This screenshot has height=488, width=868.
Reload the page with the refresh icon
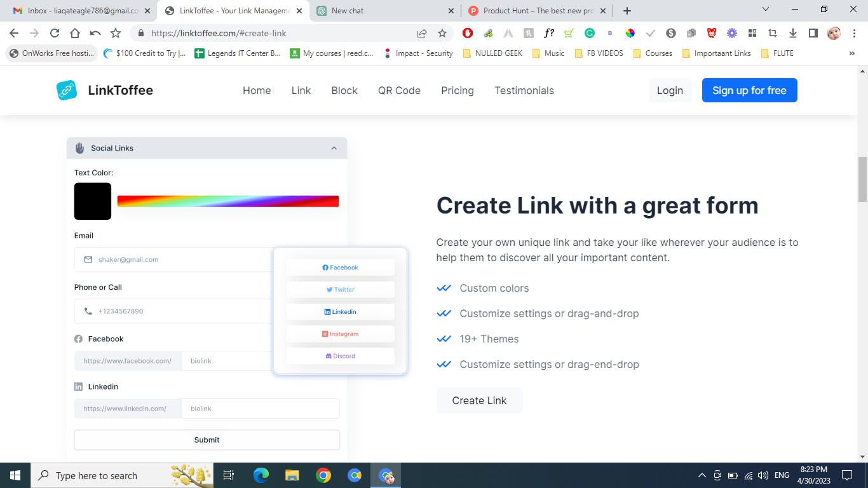pos(55,33)
